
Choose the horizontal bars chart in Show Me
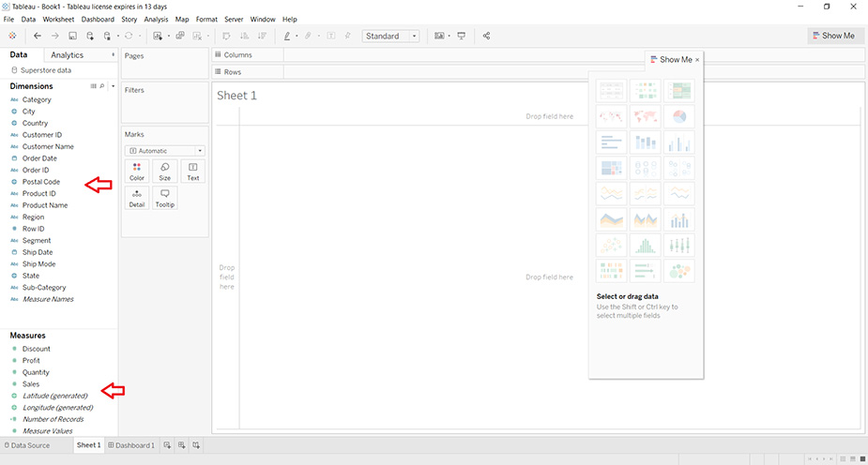(611, 142)
